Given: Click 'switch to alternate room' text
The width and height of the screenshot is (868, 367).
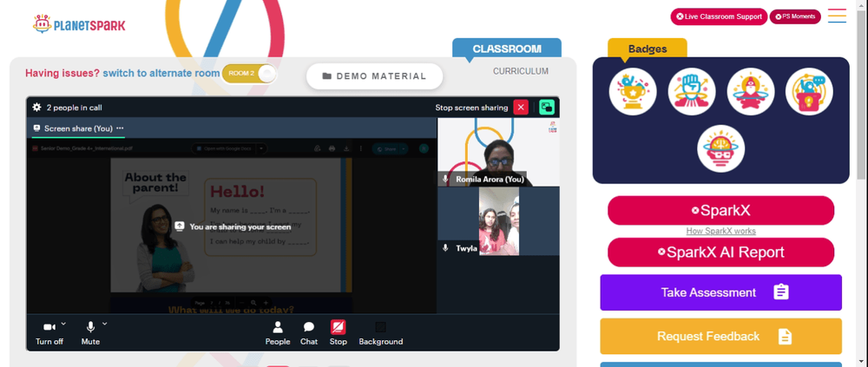Looking at the screenshot, I should 161,73.
